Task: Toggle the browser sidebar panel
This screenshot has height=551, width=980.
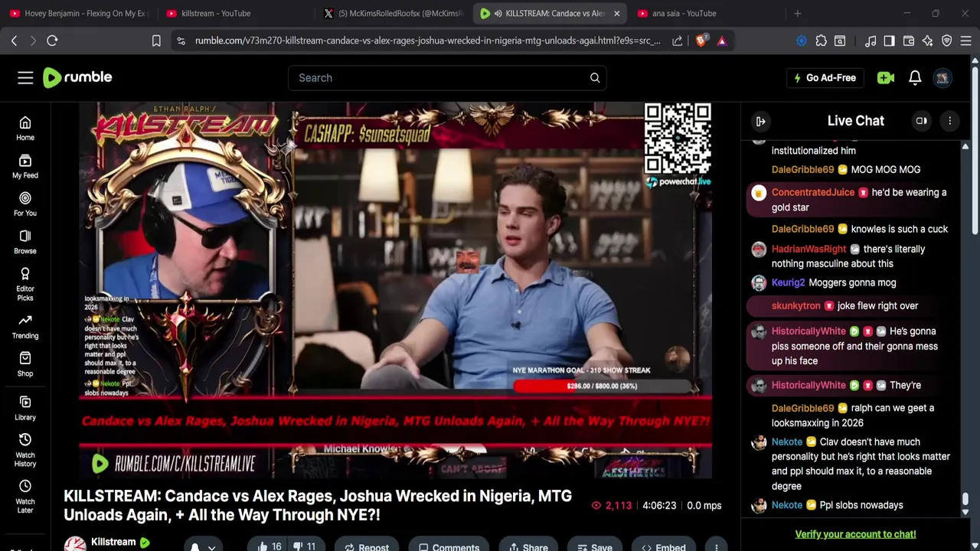Action: pyautogui.click(x=889, y=41)
